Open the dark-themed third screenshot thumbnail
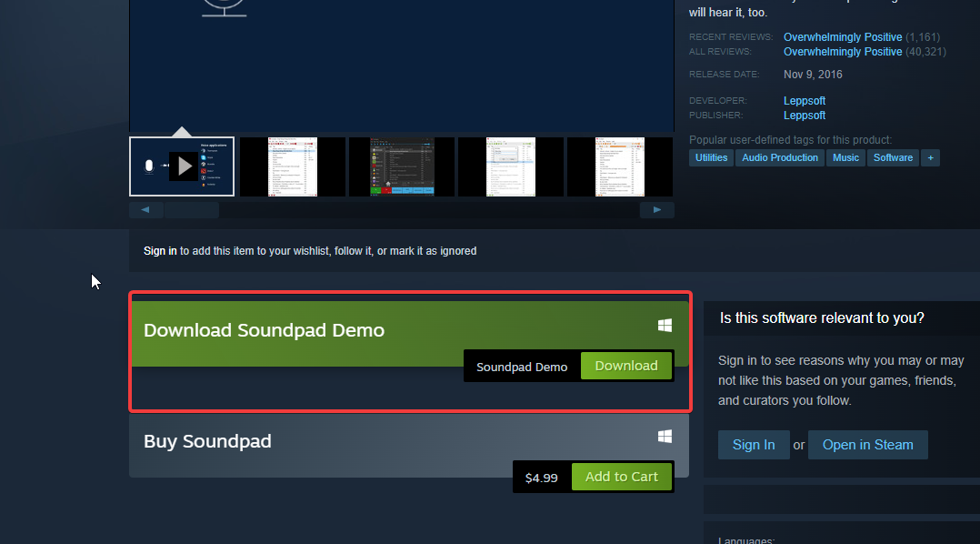The image size is (980, 544). 402,167
